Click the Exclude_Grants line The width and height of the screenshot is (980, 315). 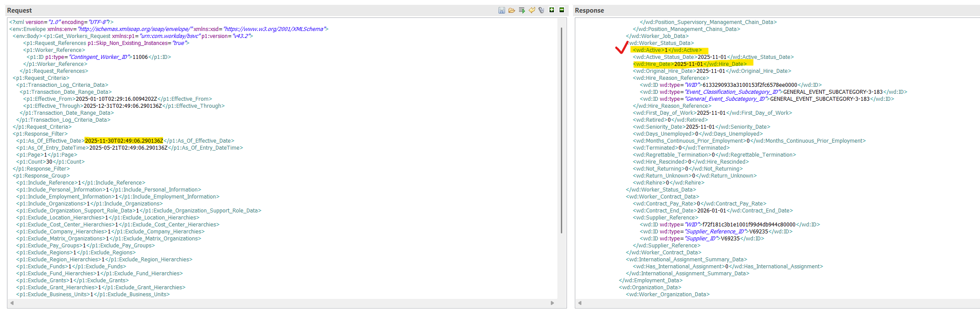tap(72, 280)
